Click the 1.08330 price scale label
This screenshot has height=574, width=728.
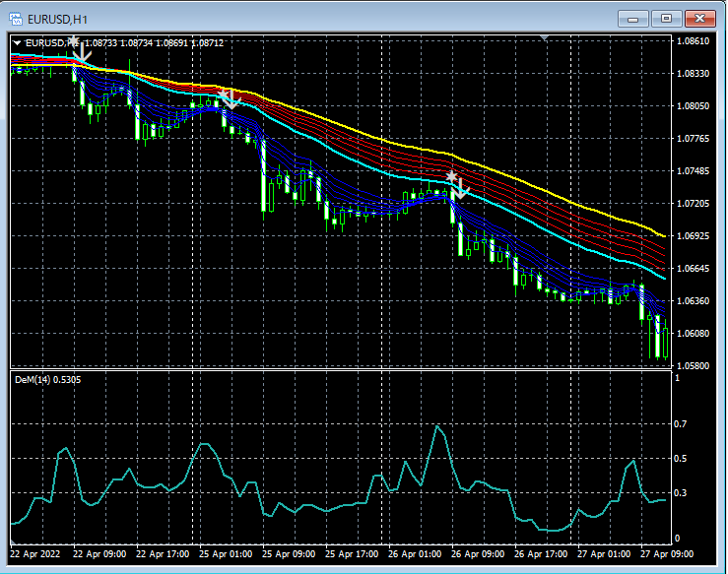click(694, 73)
